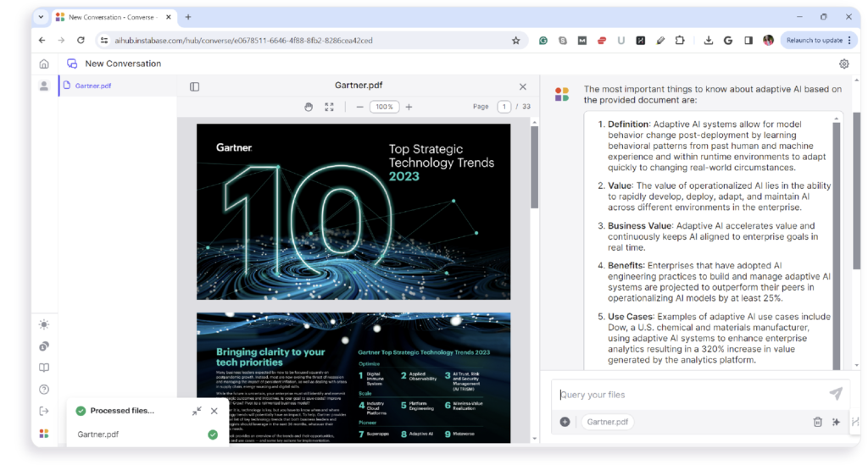Open the credits coins icon in sidebar

(44, 346)
